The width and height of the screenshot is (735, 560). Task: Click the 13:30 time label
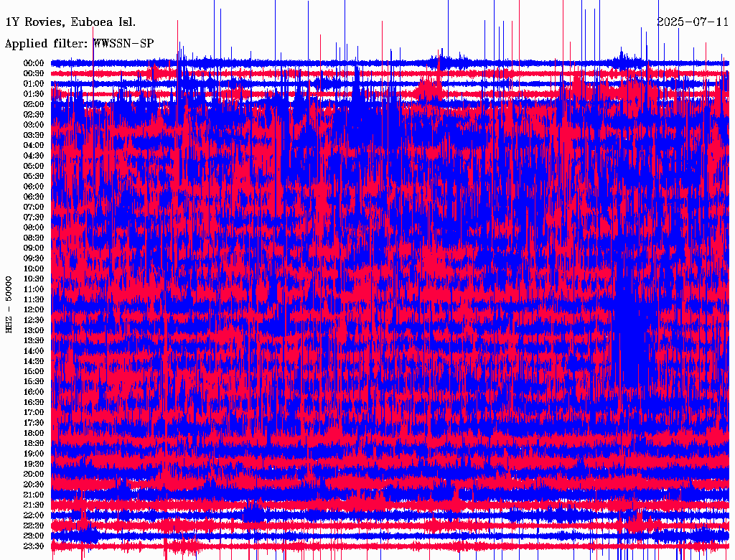(x=34, y=340)
